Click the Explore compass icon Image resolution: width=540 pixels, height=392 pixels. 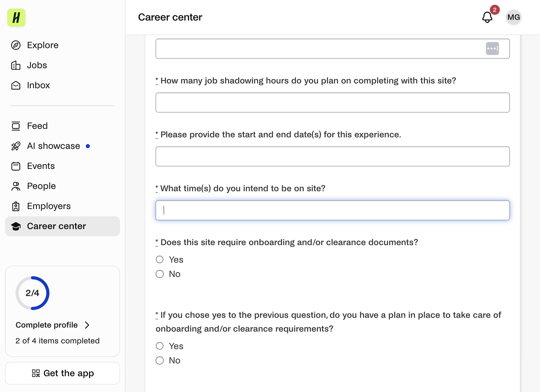[x=16, y=45]
